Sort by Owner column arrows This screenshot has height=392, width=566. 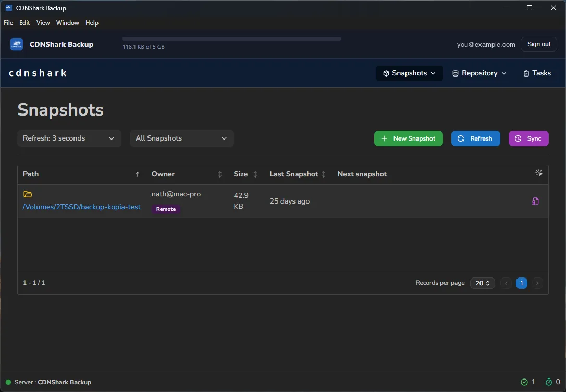[x=220, y=174]
